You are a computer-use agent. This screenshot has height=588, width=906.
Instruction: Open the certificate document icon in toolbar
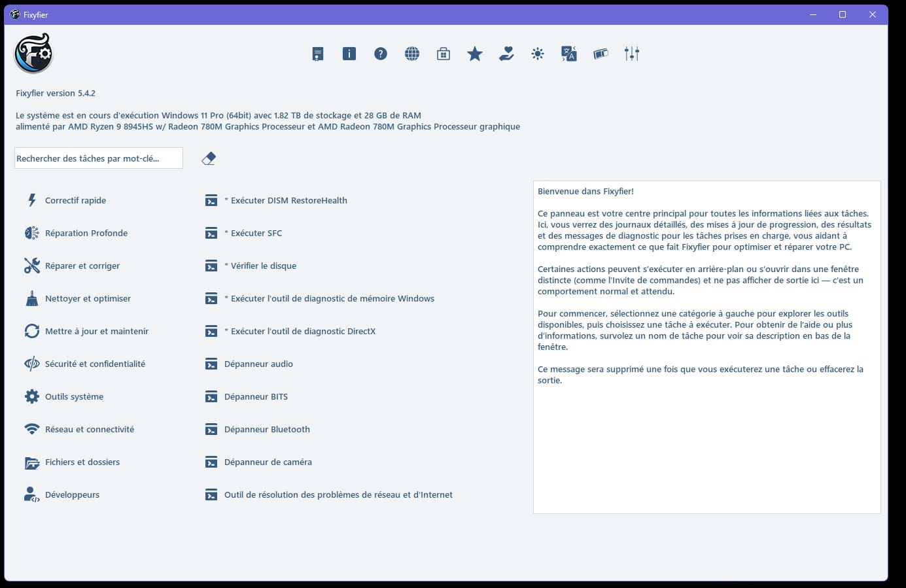pyautogui.click(x=318, y=54)
